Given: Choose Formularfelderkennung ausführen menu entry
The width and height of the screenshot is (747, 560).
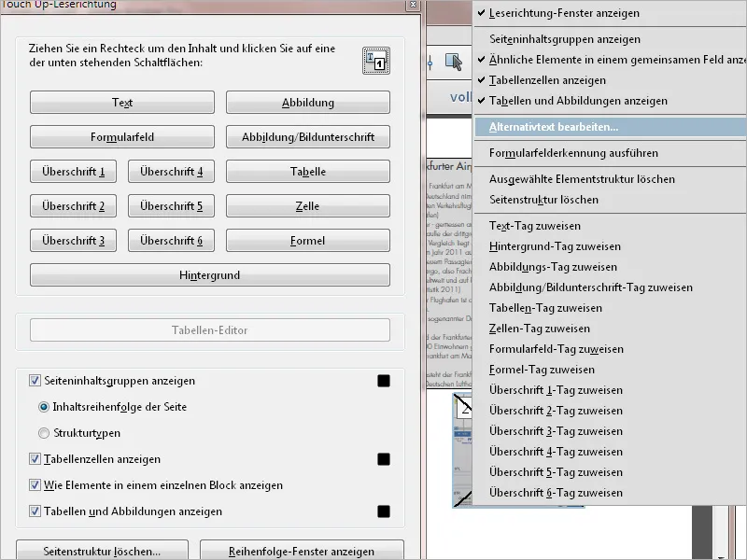Looking at the screenshot, I should 611,153.
